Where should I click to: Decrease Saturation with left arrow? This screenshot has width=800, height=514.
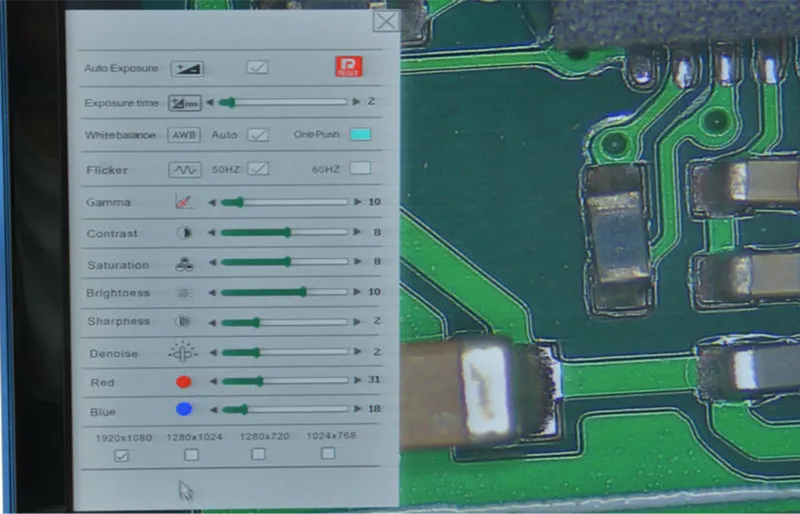[212, 262]
